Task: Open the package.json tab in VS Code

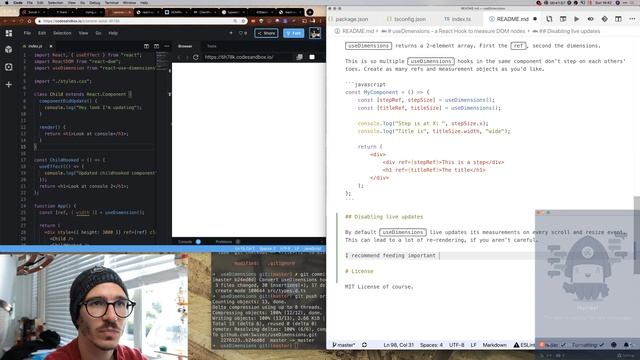Action: [x=348, y=19]
